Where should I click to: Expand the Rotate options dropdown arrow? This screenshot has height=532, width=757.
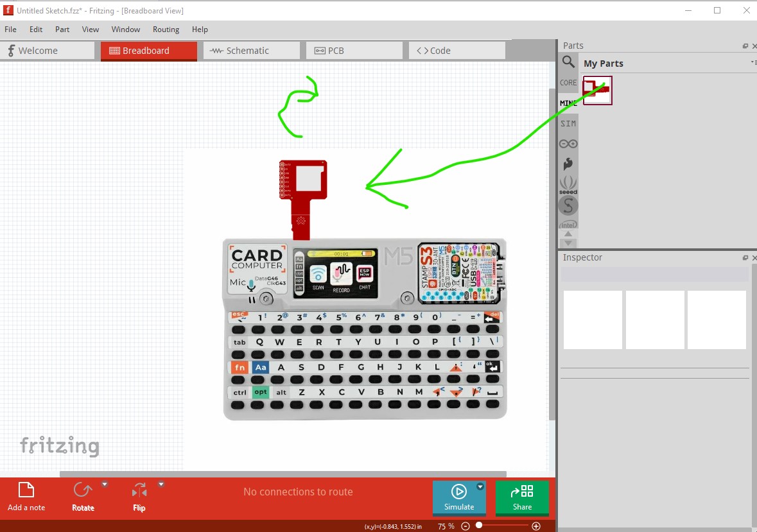[x=105, y=485]
